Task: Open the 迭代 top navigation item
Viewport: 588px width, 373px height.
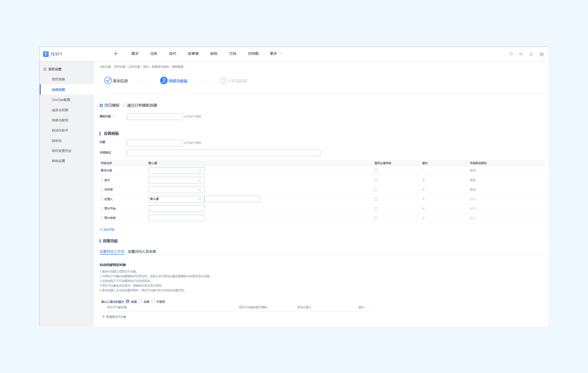Action: point(173,53)
